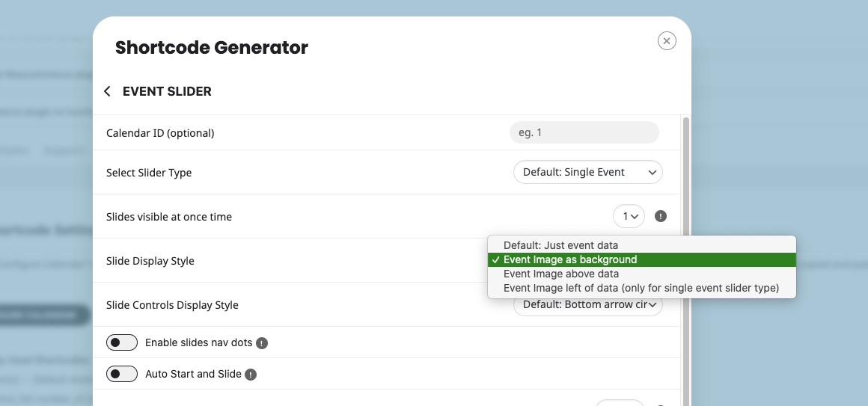Image resolution: width=868 pixels, height=406 pixels.
Task: Open Slides visible at once dropdown
Action: 629,216
